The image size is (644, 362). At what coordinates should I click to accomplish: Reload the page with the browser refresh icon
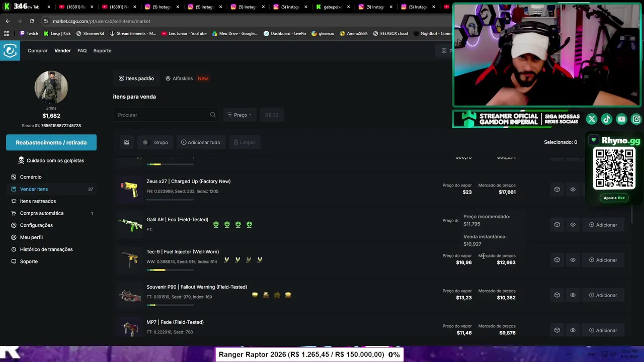point(32,21)
